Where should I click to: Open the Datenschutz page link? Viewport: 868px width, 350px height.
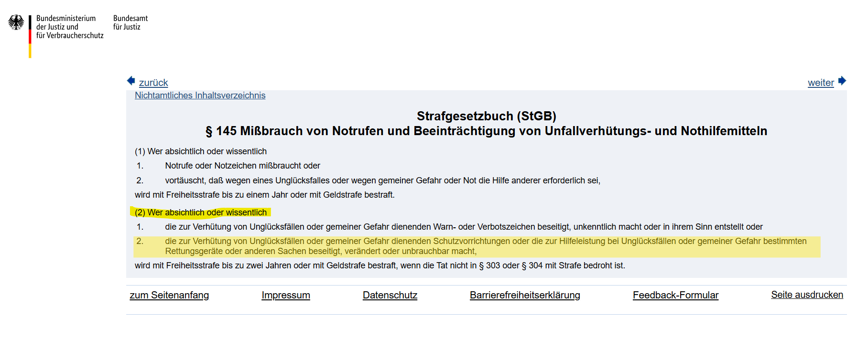(x=390, y=295)
